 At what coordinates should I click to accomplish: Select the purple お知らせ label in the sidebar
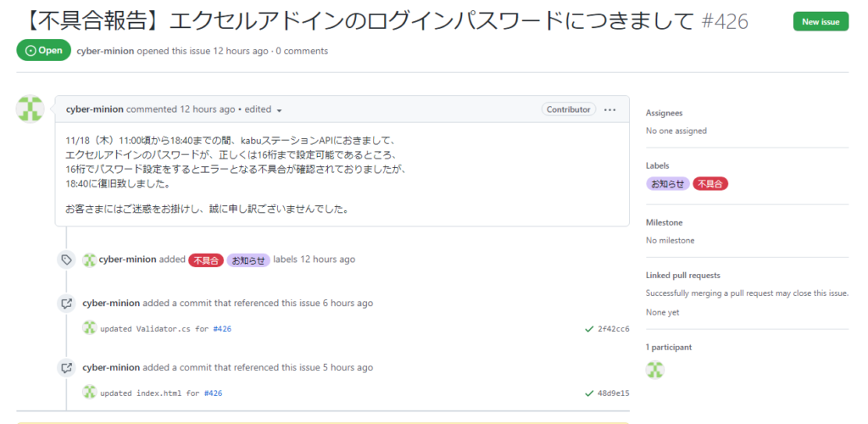pyautogui.click(x=668, y=183)
